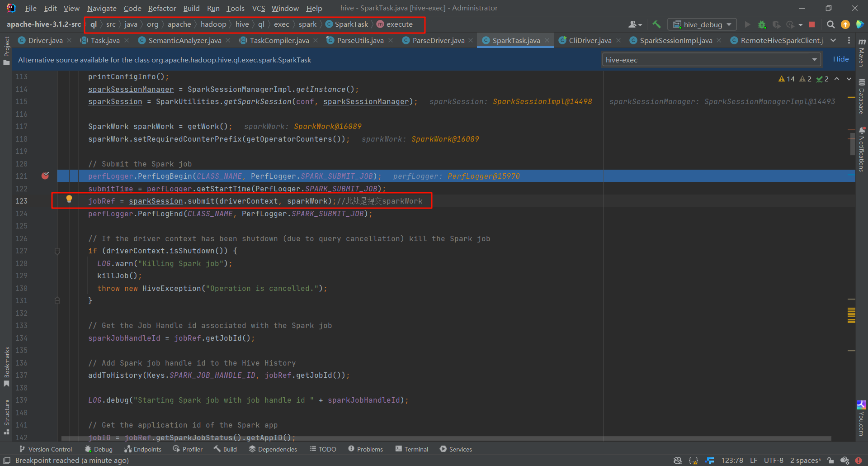Viewport: 868px width, 466px height.
Task: Open Search Everywhere magnifier icon
Action: coord(830,24)
